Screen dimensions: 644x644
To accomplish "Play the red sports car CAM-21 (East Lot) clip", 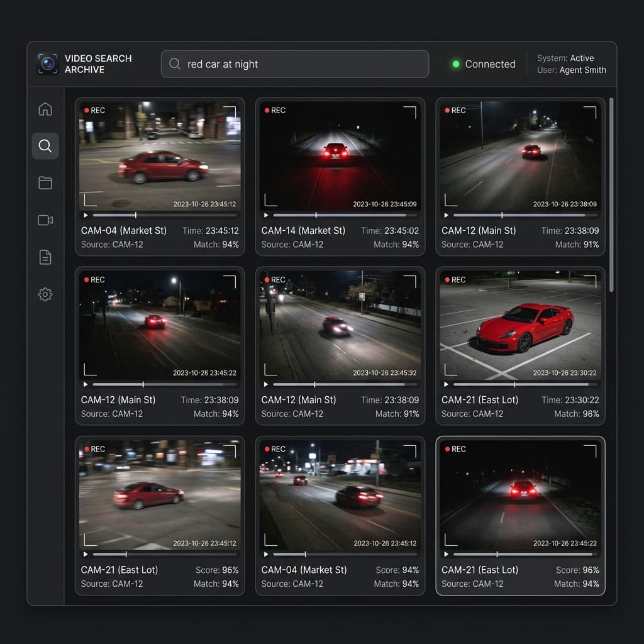I will coord(447,384).
